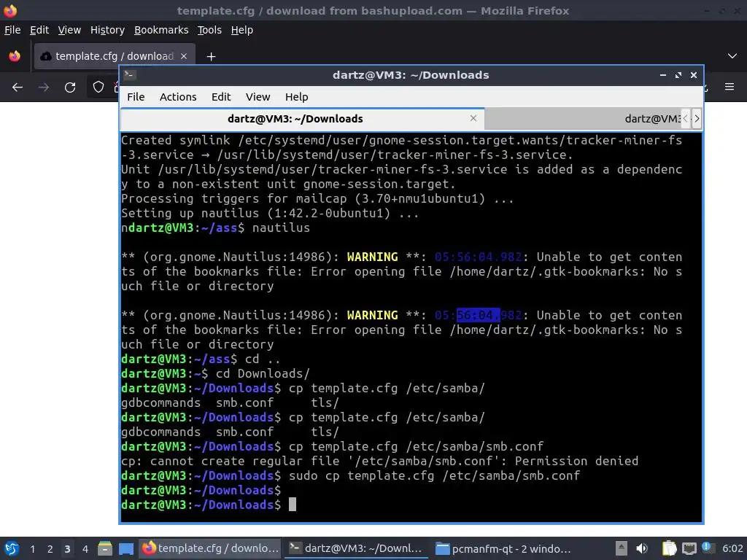This screenshot has width=747, height=560.
Task: Click the terminal window icon in title bar
Action: click(130, 75)
